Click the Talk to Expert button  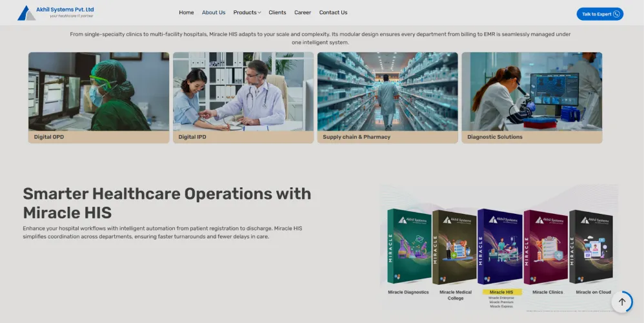[x=599, y=14]
